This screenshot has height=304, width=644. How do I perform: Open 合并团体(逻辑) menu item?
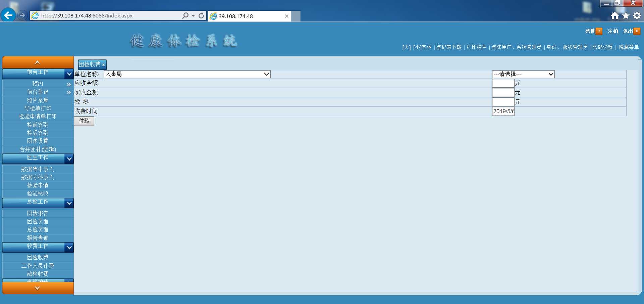click(38, 149)
